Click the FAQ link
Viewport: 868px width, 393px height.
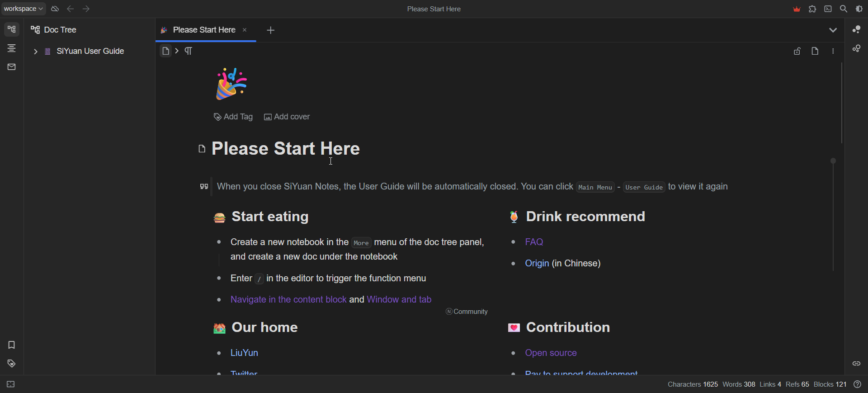click(x=534, y=242)
